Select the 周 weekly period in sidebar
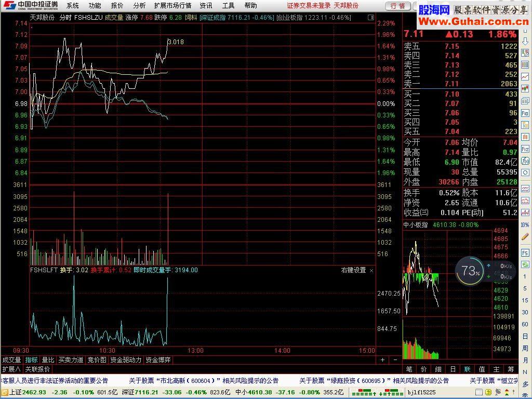 525,348
